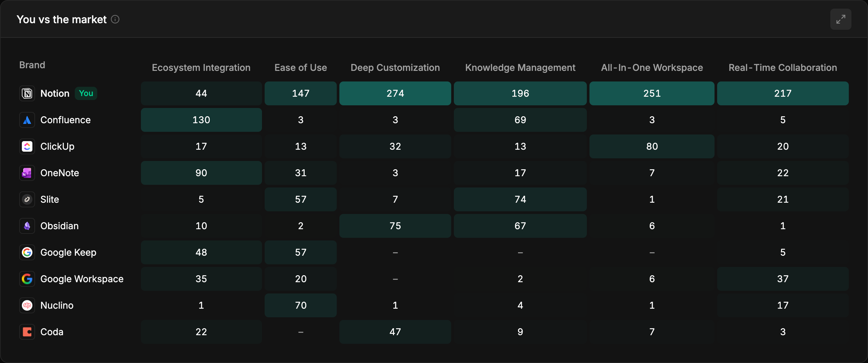868x363 pixels.
Task: Select Coda's Ecosystem Integration cell showing 22
Action: 201,332
